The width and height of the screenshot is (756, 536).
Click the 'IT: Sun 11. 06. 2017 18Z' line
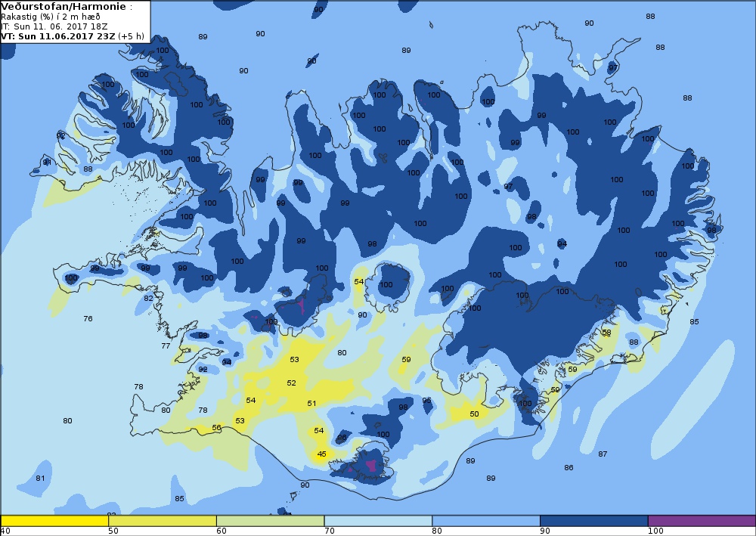tap(54, 26)
